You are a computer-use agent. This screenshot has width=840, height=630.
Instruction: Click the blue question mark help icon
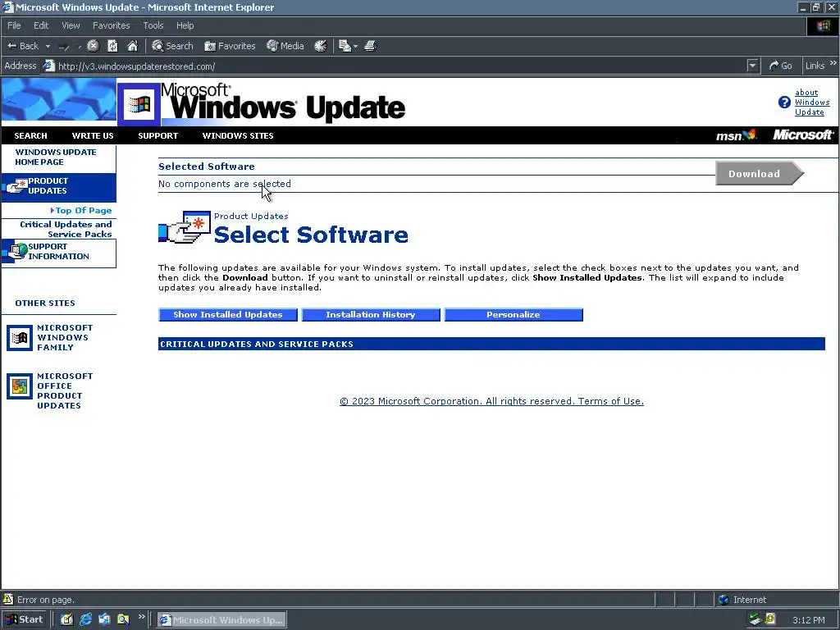click(784, 103)
